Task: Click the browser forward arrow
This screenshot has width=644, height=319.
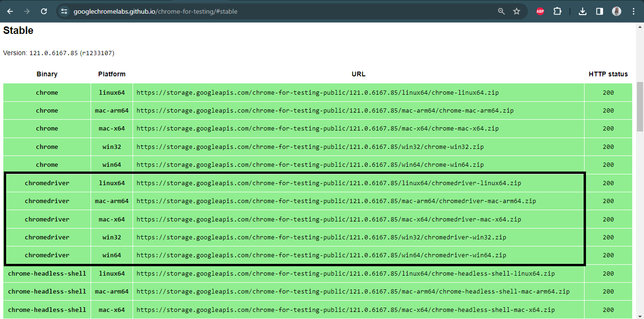Action: (x=27, y=11)
